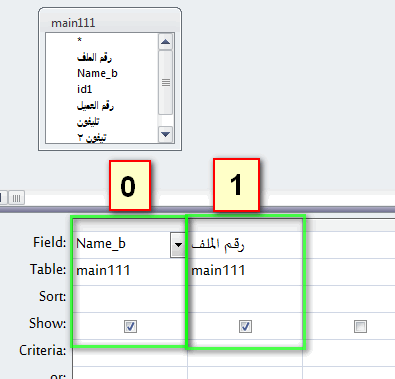Toggle Show checkbox for Name_b column
The width and height of the screenshot is (395, 379).
[130, 326]
